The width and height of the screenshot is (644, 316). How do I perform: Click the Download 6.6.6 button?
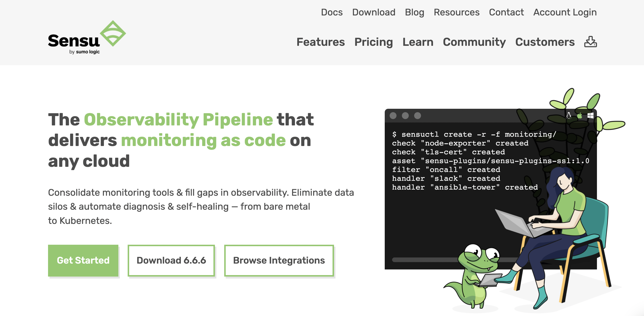pyautogui.click(x=172, y=260)
